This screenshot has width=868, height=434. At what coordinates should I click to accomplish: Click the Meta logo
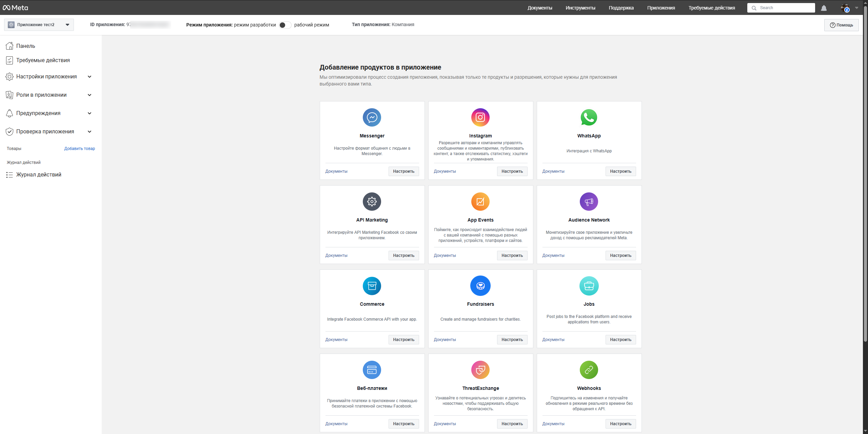[x=16, y=8]
